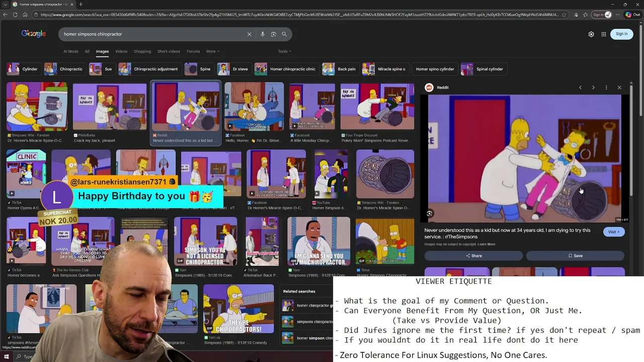Open the Four Finger Discount podcast thumbnail

click(x=377, y=107)
